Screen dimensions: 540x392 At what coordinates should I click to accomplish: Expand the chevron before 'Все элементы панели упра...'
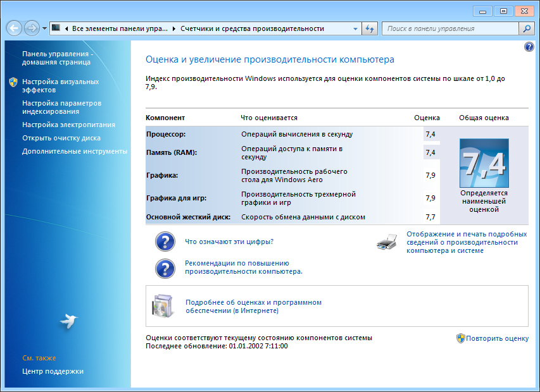[x=66, y=28]
